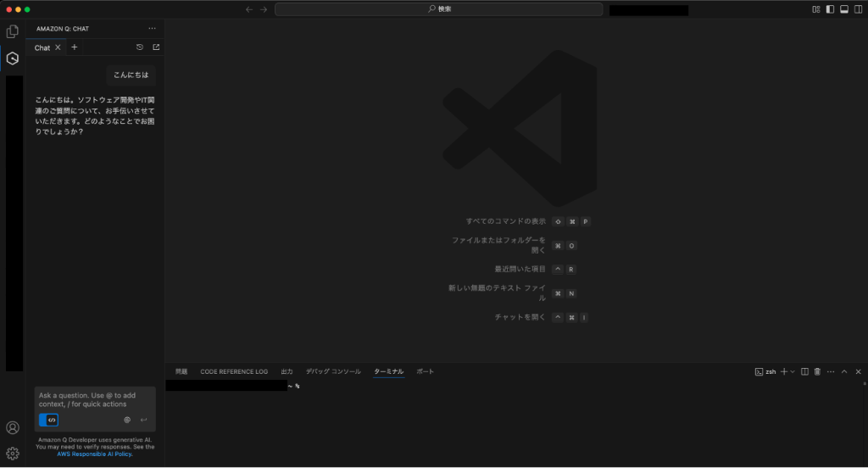868x468 pixels.
Task: Close the Chat tab
Action: [x=58, y=47]
